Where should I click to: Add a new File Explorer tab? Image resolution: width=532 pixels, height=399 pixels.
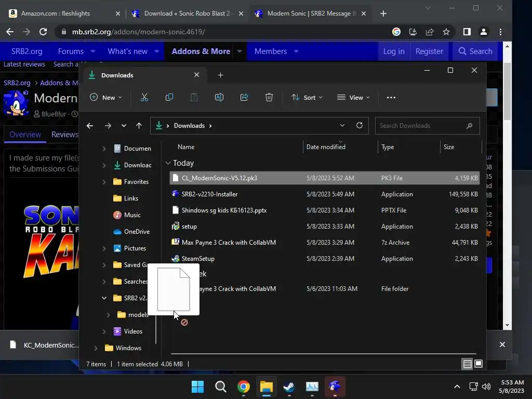tap(220, 75)
